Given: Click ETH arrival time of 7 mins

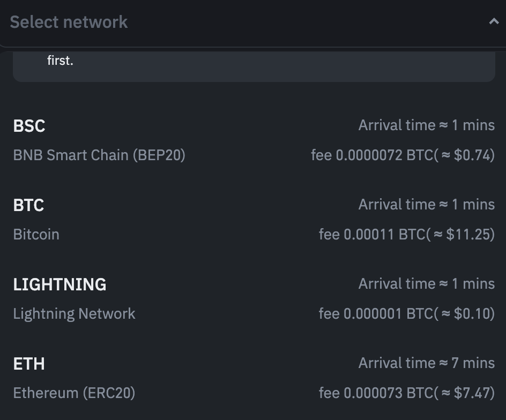Looking at the screenshot, I should (x=426, y=363).
